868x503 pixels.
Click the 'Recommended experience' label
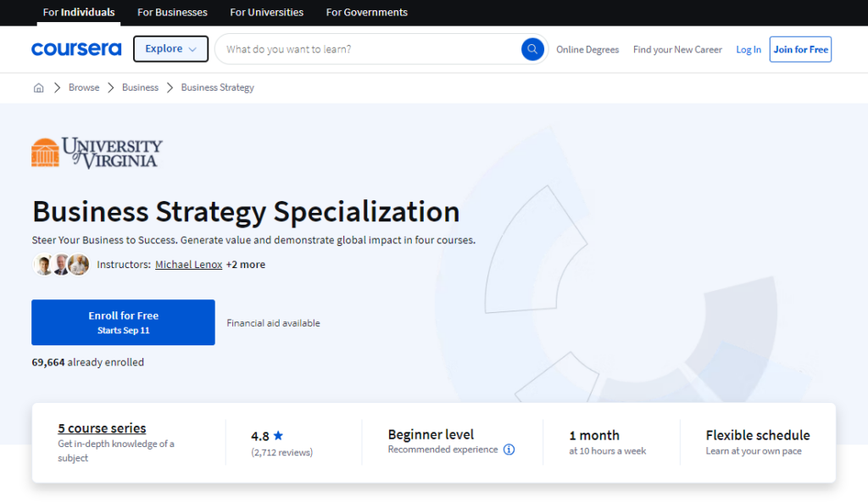click(442, 450)
